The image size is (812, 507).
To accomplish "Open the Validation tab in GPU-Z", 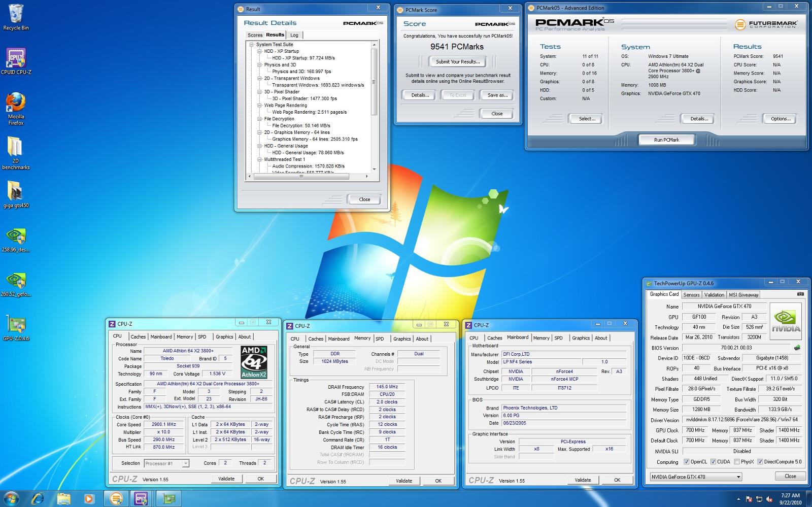I will (714, 295).
